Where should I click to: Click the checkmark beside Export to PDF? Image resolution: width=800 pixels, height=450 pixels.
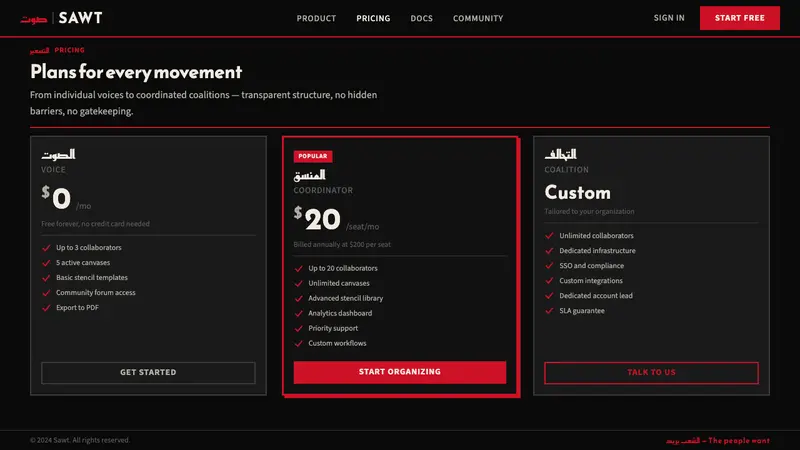[46, 308]
